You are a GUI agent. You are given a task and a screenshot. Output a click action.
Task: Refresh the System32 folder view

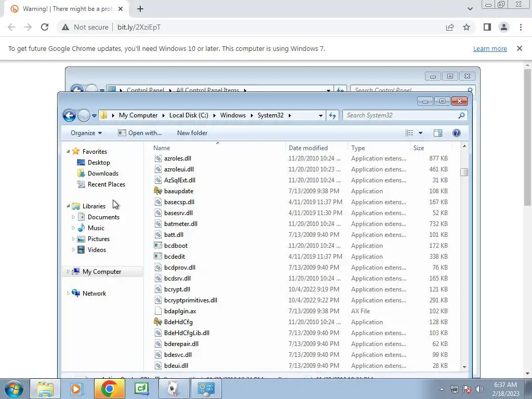click(x=332, y=116)
